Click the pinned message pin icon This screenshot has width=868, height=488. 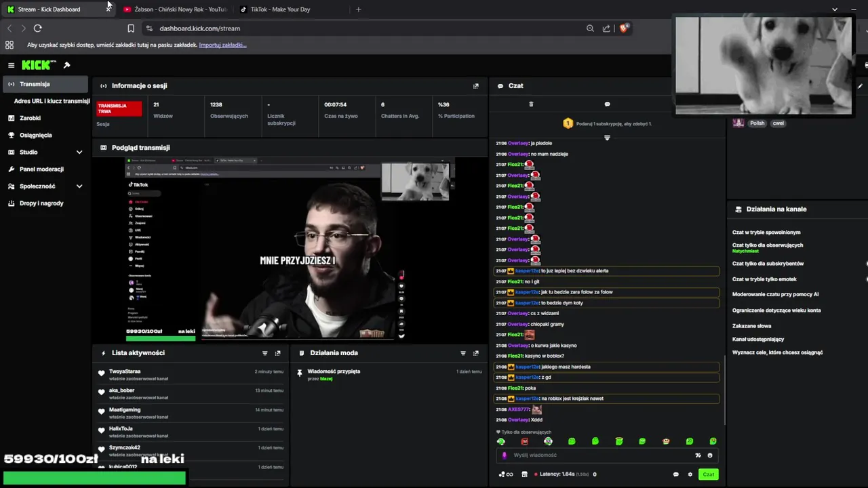pyautogui.click(x=300, y=372)
